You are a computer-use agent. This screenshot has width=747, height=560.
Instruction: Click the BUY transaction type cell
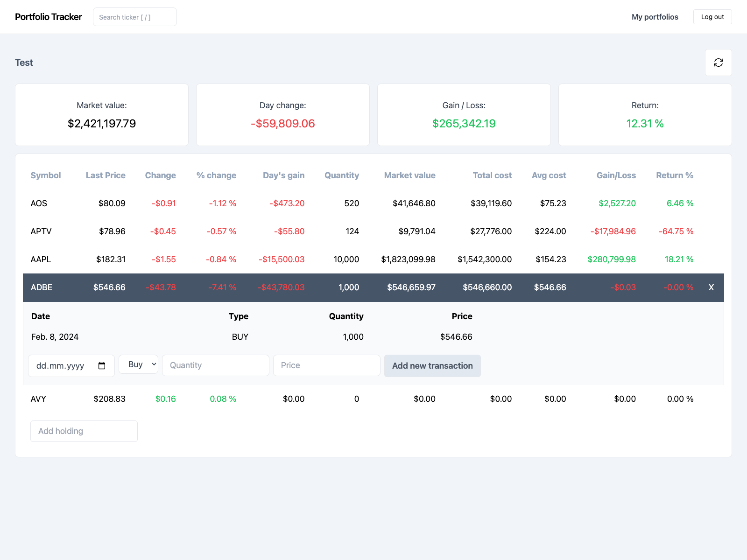[x=240, y=337]
